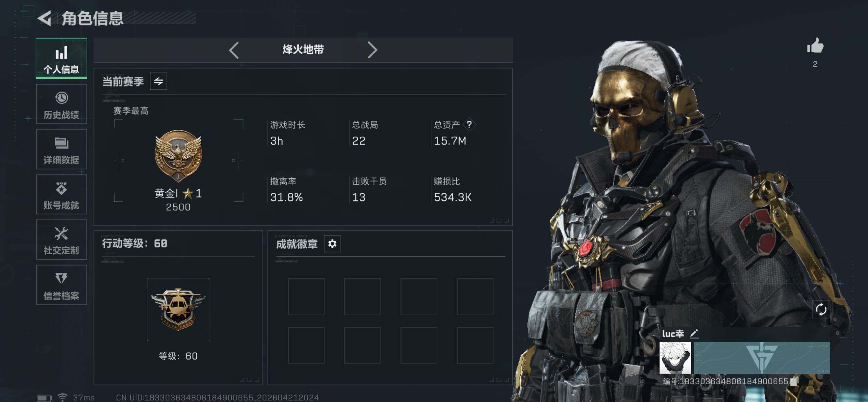Open the 历史战绩 history sidebar section
Image resolution: width=868 pixels, height=402 pixels.
click(x=61, y=104)
